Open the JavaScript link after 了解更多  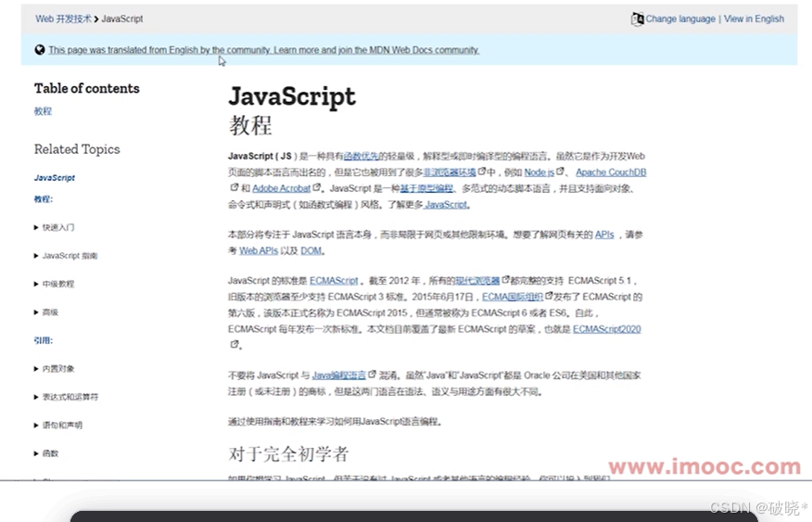click(x=446, y=205)
